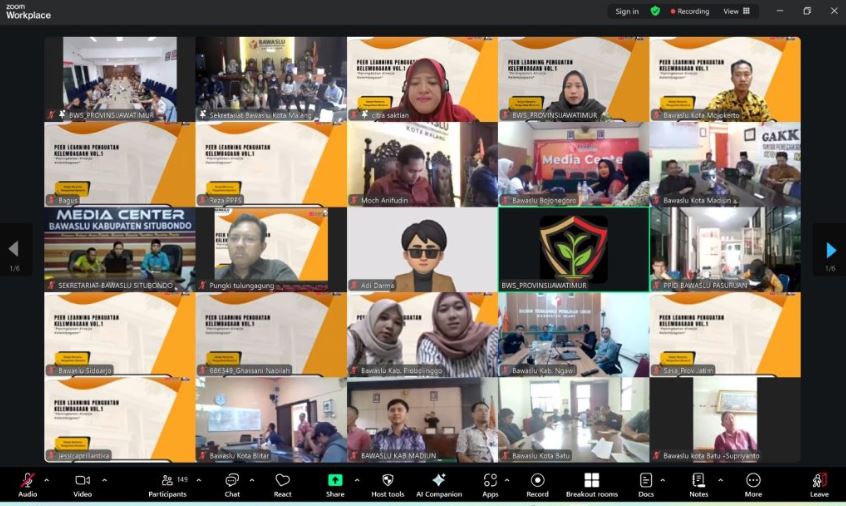Select citra saktian video tile

(x=422, y=79)
